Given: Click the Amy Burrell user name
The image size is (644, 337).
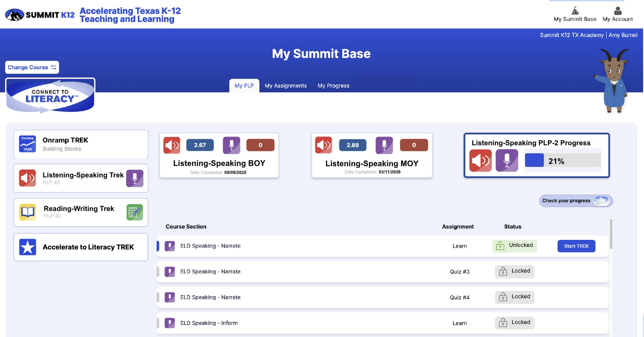Looking at the screenshot, I should coord(623,35).
